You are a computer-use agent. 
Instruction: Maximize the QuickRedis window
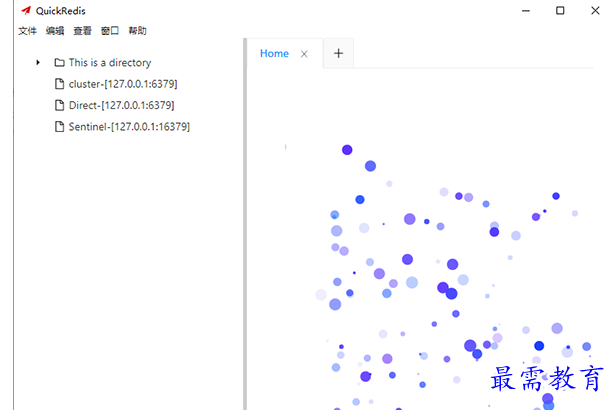[560, 11]
